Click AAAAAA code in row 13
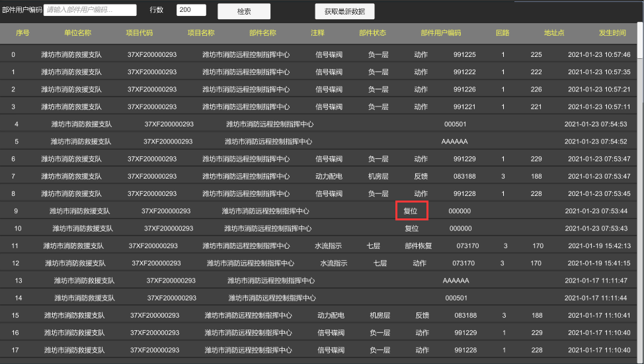 pyautogui.click(x=456, y=281)
